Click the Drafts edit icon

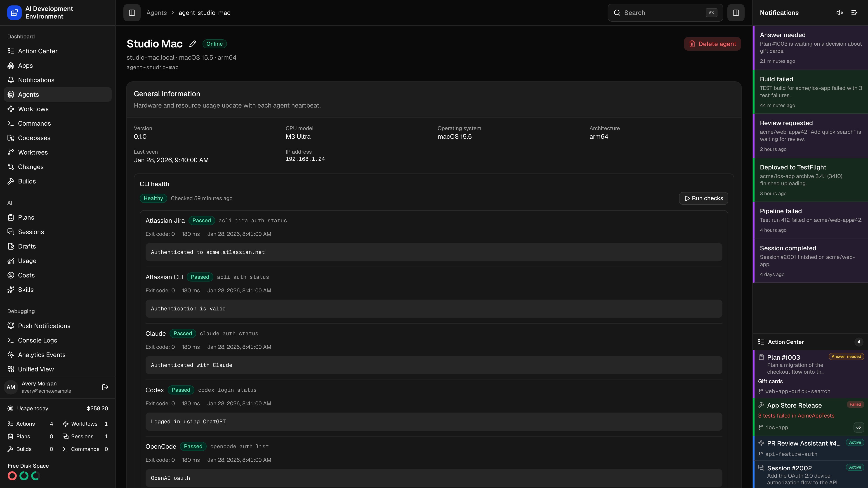(11, 246)
